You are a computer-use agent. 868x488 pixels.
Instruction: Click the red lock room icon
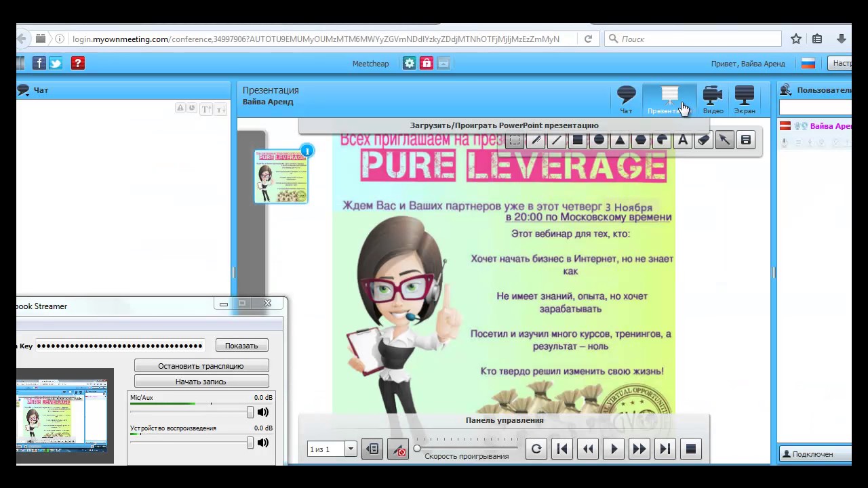[x=427, y=63]
